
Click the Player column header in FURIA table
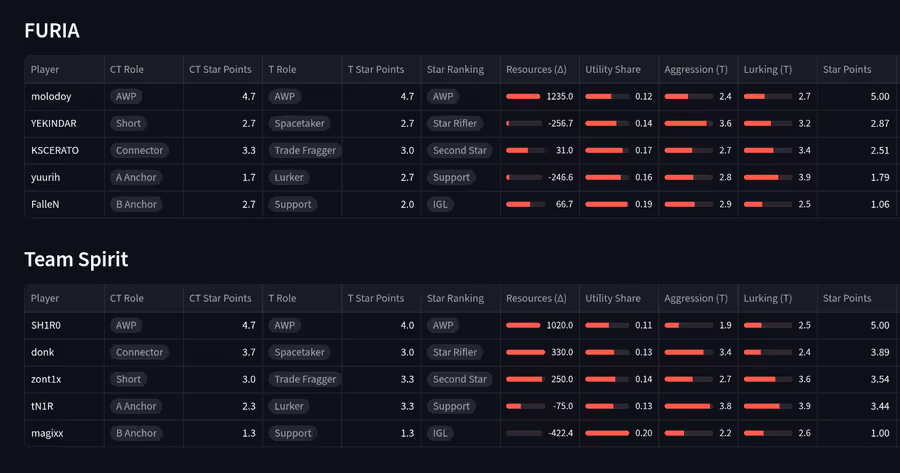click(45, 70)
